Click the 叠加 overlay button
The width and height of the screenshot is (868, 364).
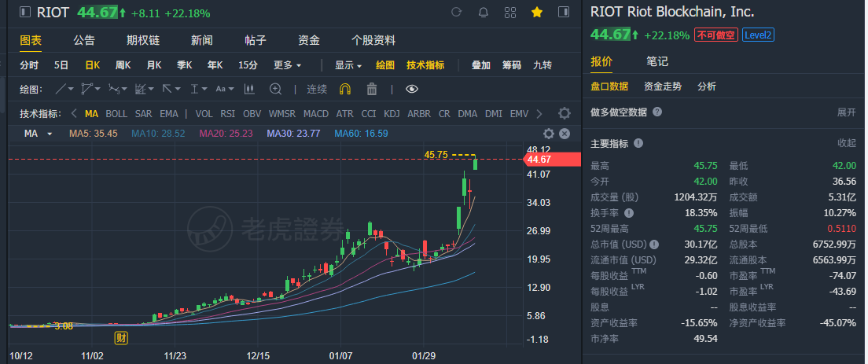coord(481,65)
